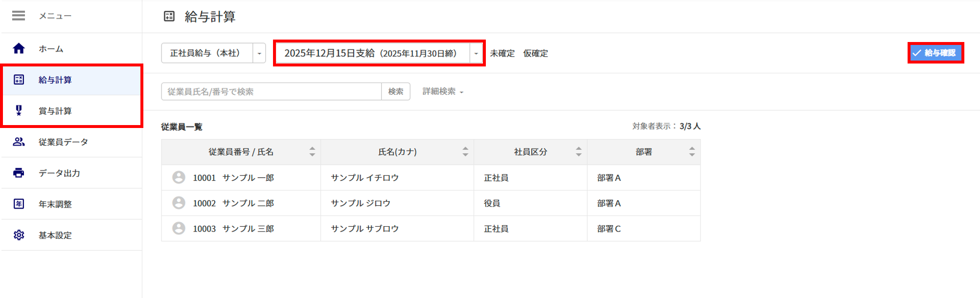Image resolution: width=980 pixels, height=298 pixels.
Task: Sort the list by 部署 column
Action: coord(691,152)
